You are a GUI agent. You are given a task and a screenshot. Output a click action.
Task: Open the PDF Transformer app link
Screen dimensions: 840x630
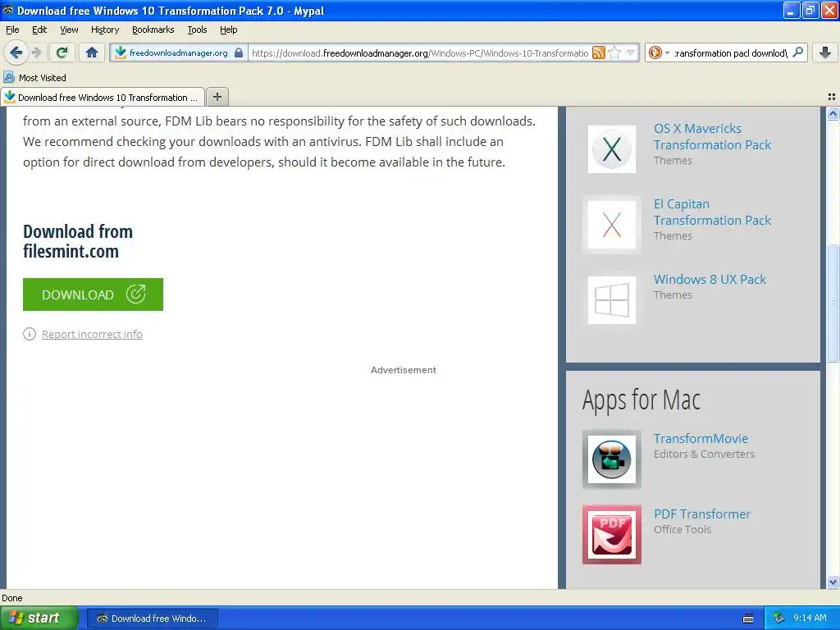[702, 514]
